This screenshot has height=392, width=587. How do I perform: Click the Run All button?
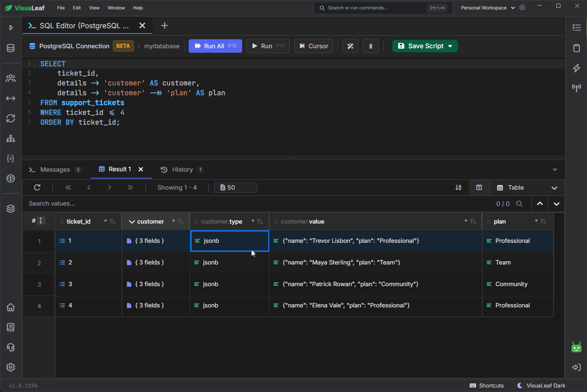pyautogui.click(x=215, y=46)
